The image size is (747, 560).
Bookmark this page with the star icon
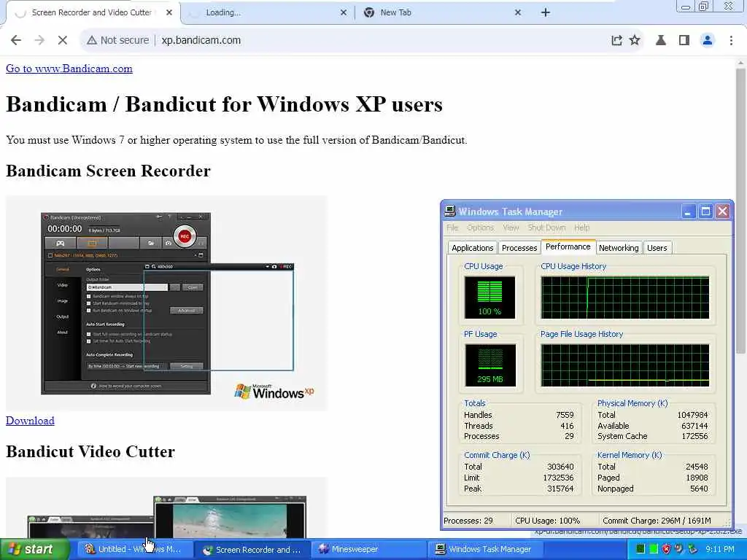[635, 41]
